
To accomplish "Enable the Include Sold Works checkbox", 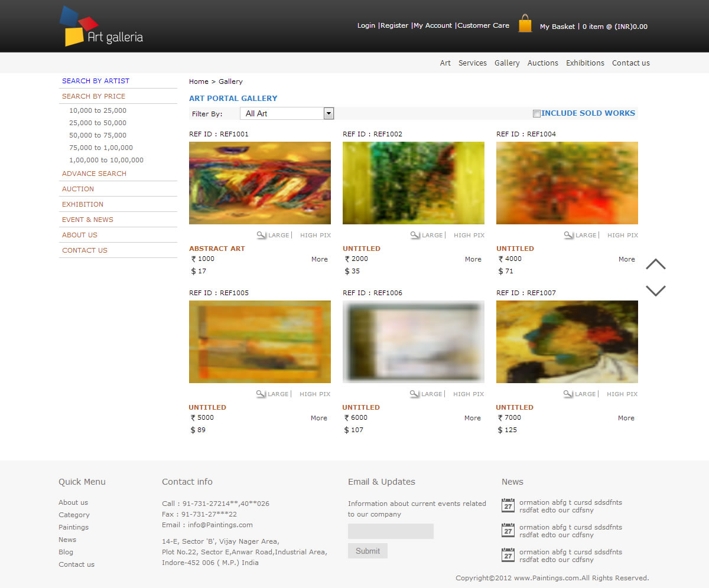I will [536, 113].
